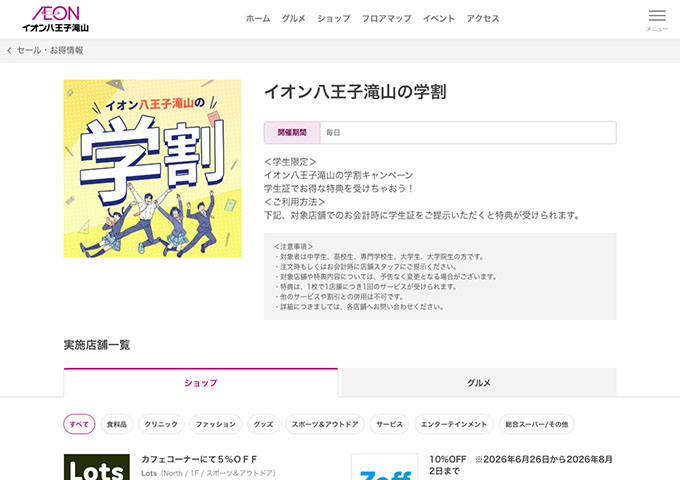
Task: Filter stores by エンターテインメント
Action: 454,424
